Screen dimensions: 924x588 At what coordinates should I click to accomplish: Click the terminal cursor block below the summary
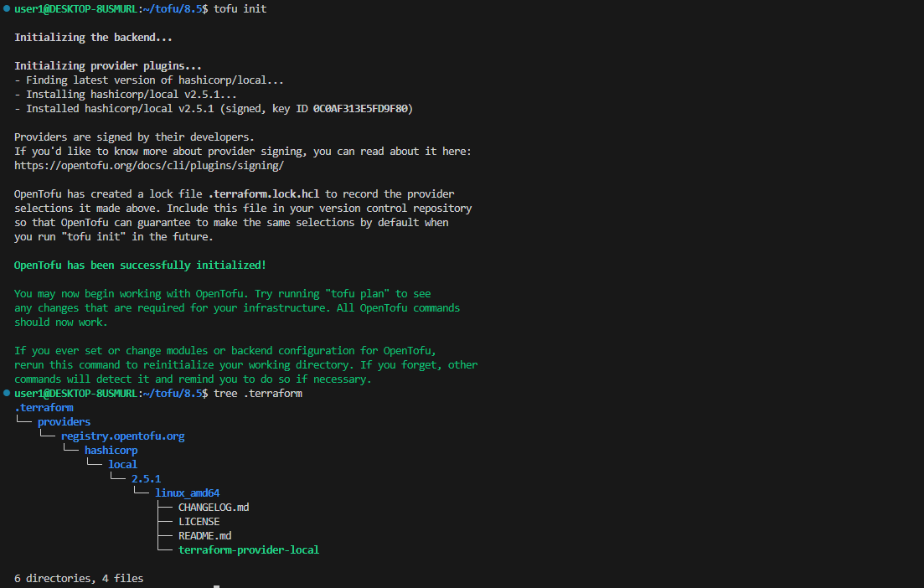click(x=216, y=586)
